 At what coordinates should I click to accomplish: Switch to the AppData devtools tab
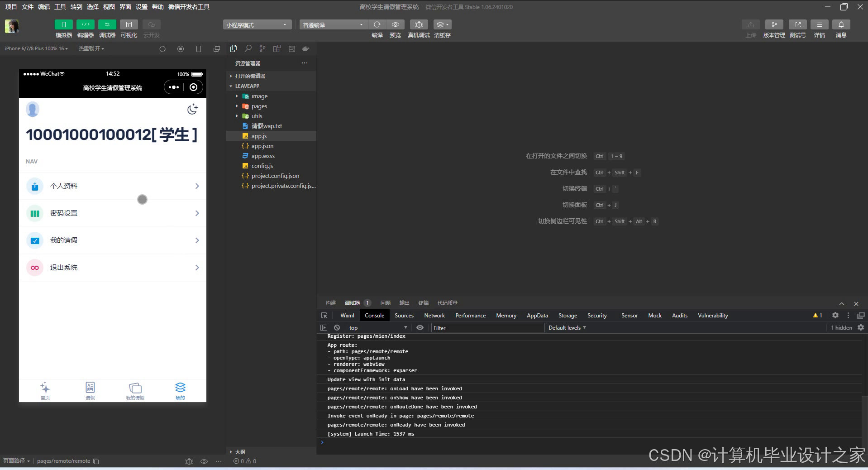(x=537, y=316)
